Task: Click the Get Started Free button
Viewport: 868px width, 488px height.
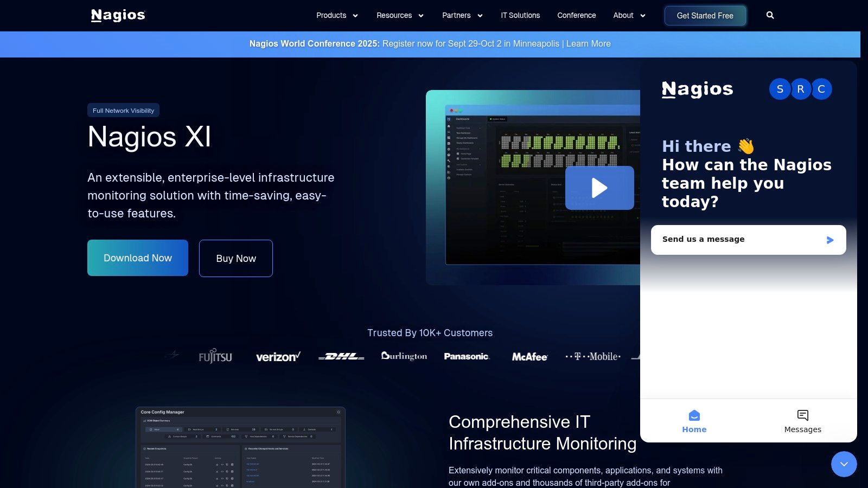Action: [705, 16]
